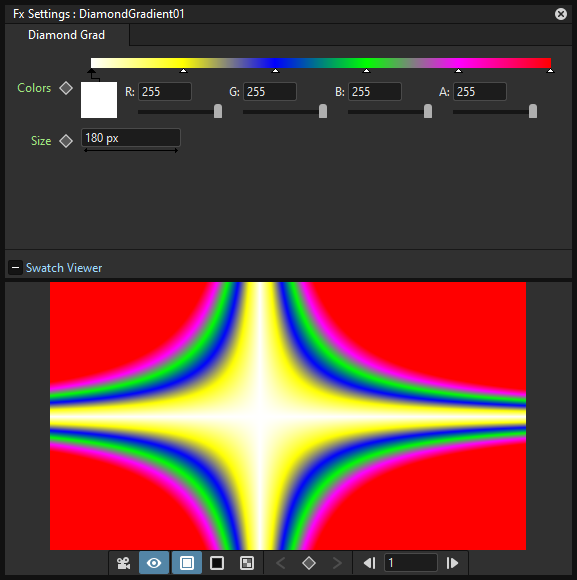Toggle keyframe diamond next to Size

(66, 141)
